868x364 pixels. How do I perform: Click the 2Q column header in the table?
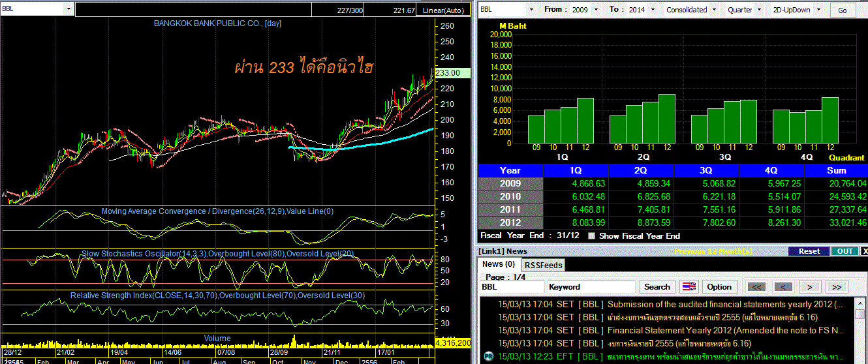[x=641, y=171]
